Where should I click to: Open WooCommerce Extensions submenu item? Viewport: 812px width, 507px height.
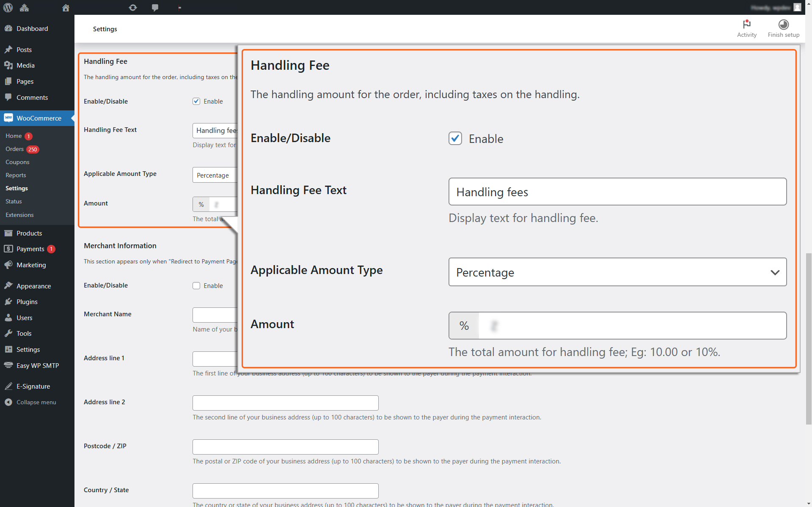tap(19, 215)
